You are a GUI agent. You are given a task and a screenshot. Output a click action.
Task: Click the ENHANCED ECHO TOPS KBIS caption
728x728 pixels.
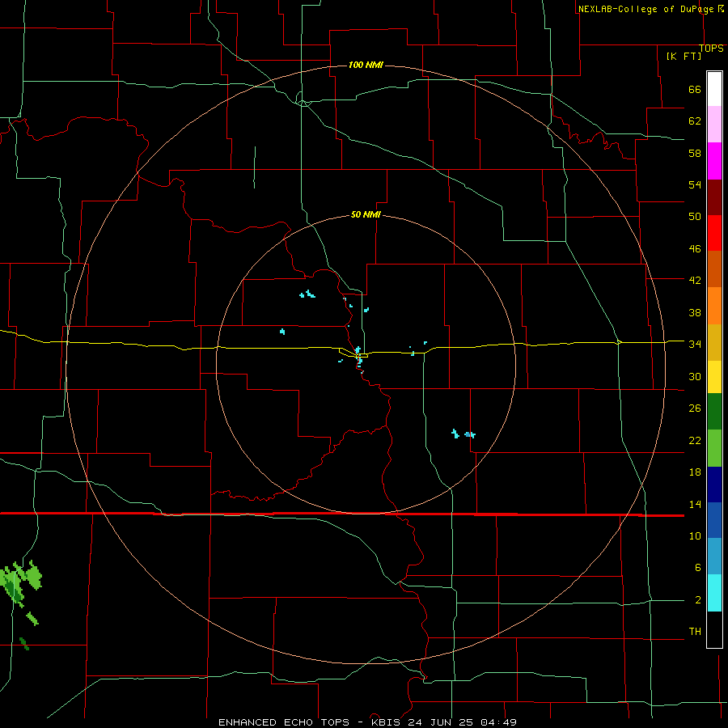pyautogui.click(x=367, y=722)
